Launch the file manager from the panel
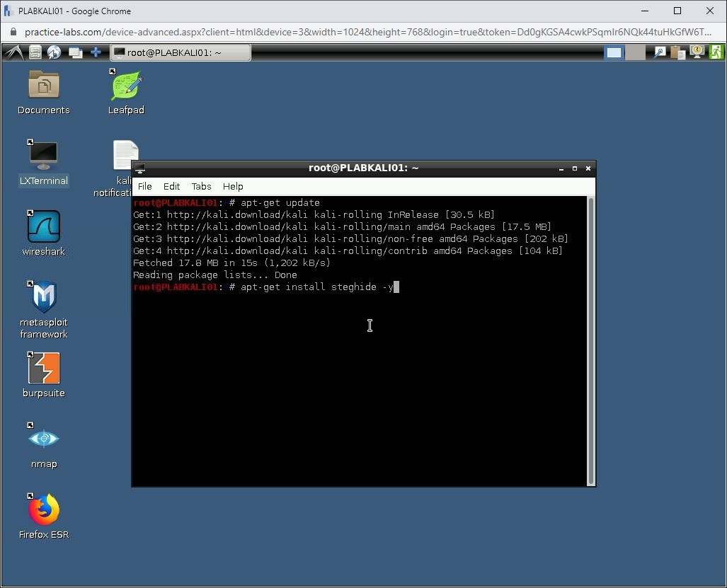The height and width of the screenshot is (588, 727). 35,52
